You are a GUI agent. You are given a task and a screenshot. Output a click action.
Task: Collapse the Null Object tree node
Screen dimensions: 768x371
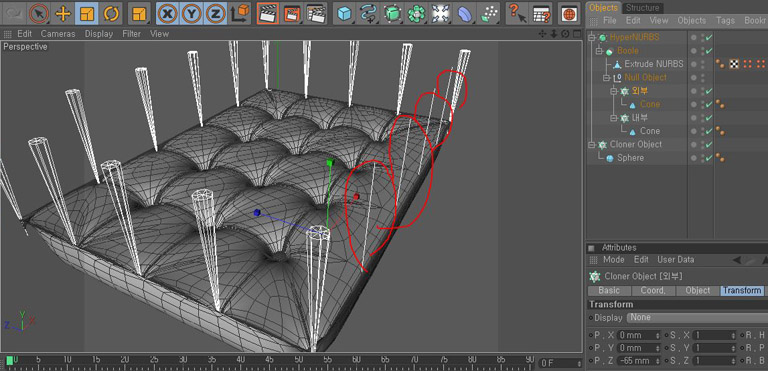pos(606,77)
